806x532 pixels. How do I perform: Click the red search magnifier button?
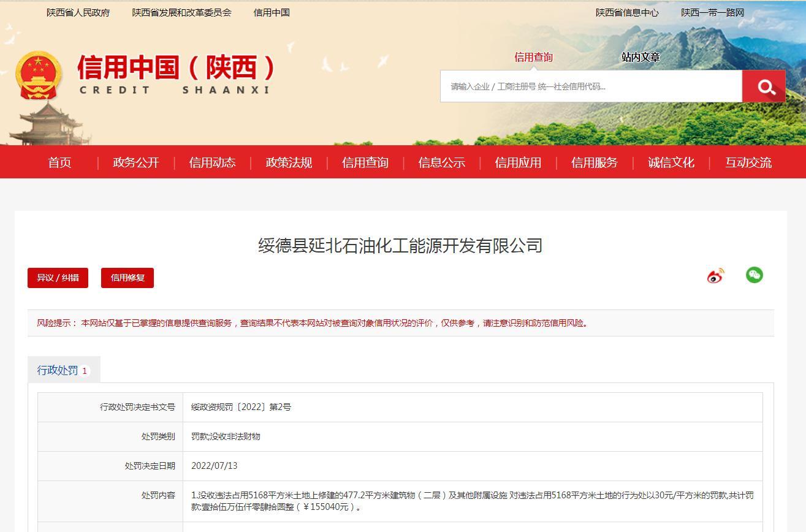pos(764,86)
